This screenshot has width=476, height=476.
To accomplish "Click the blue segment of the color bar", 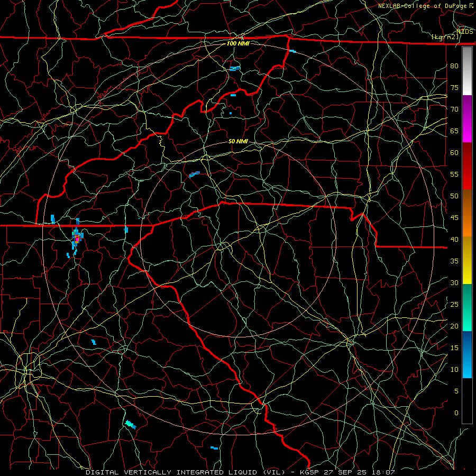I will [467, 354].
